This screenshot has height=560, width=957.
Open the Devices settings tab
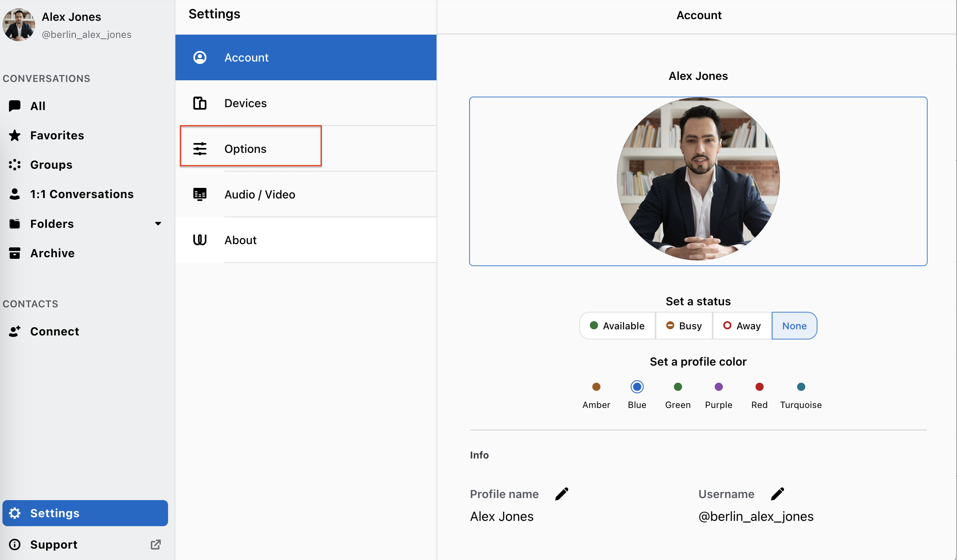tap(306, 103)
